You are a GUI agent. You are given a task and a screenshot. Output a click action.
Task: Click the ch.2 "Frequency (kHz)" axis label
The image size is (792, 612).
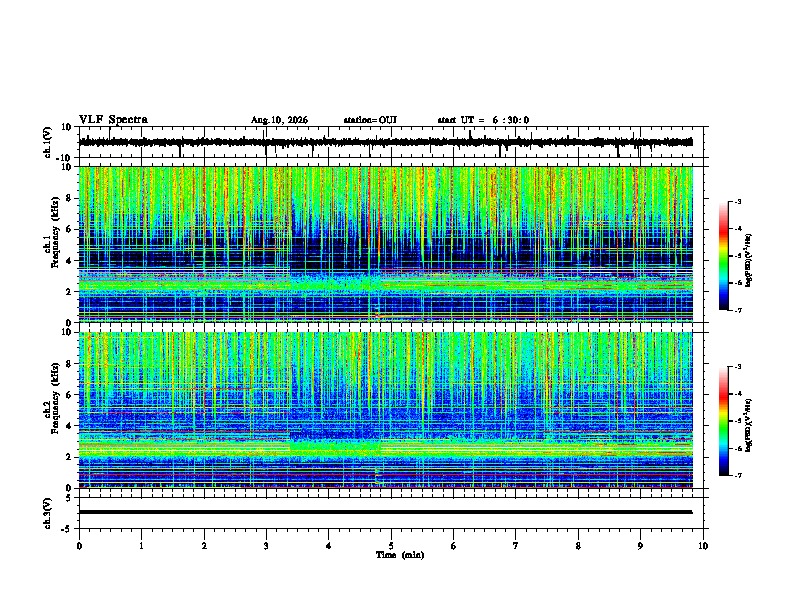pos(55,398)
